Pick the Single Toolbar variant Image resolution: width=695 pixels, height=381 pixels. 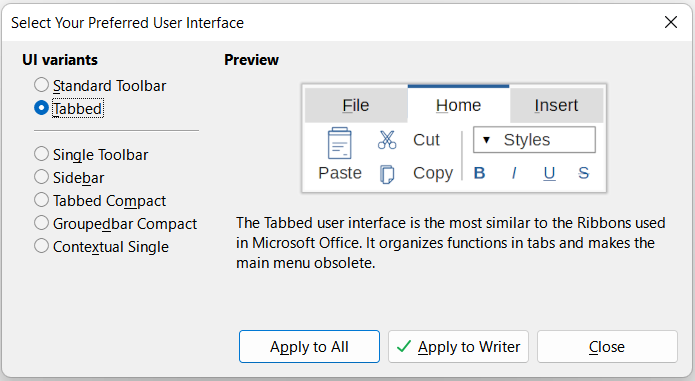pyautogui.click(x=91, y=155)
